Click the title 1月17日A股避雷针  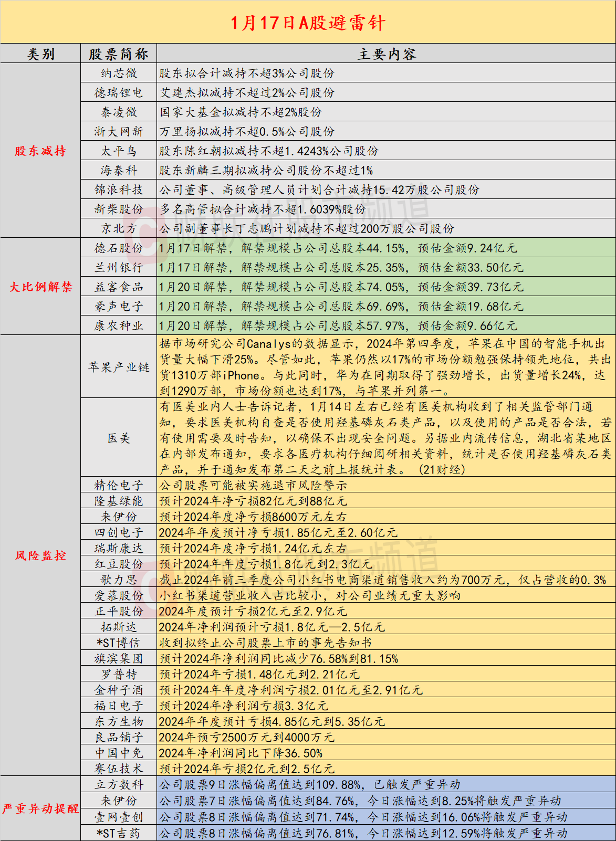[x=308, y=23]
